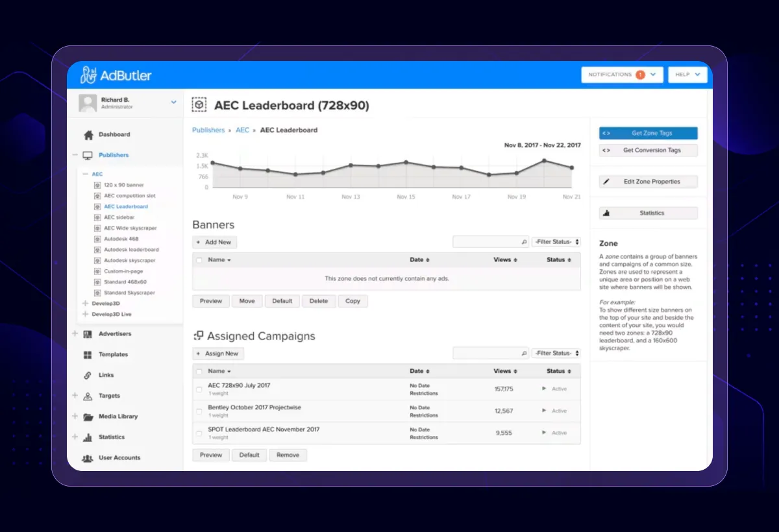Open the Filter Status dropdown in Assigned Campaigns
779x532 pixels.
point(556,354)
